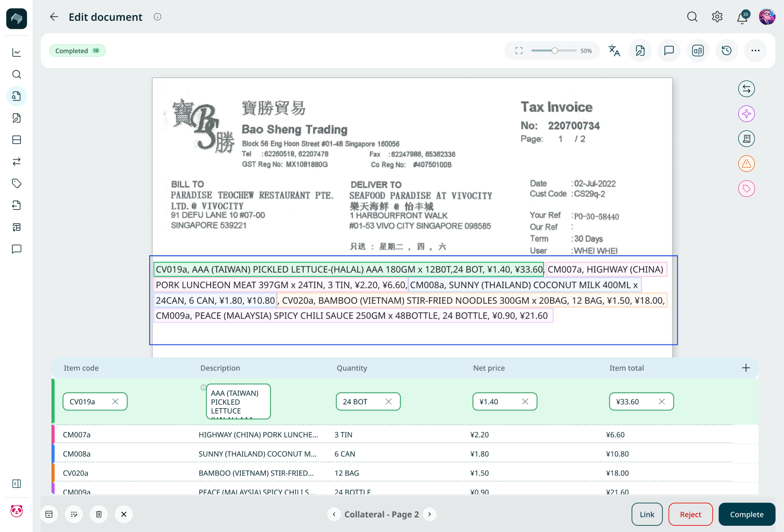Click the 6 CAN quantity cell
Image resolution: width=784 pixels, height=532 pixels.
click(x=345, y=454)
